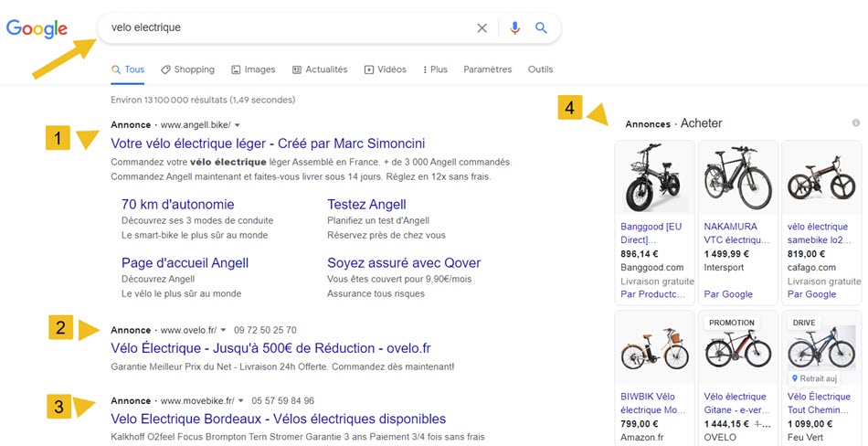
Task: Click the samebike folding bike thumbnail
Action: click(x=821, y=177)
